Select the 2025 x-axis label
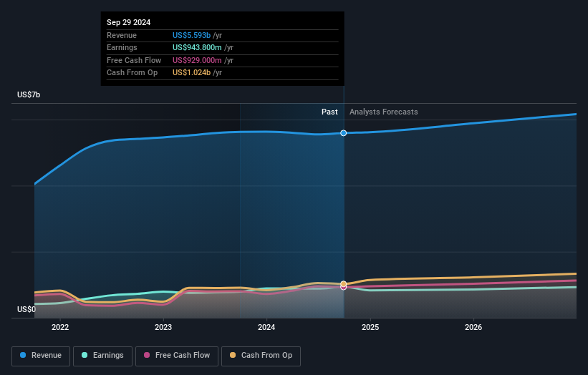Image resolution: width=588 pixels, height=375 pixels. (370, 327)
